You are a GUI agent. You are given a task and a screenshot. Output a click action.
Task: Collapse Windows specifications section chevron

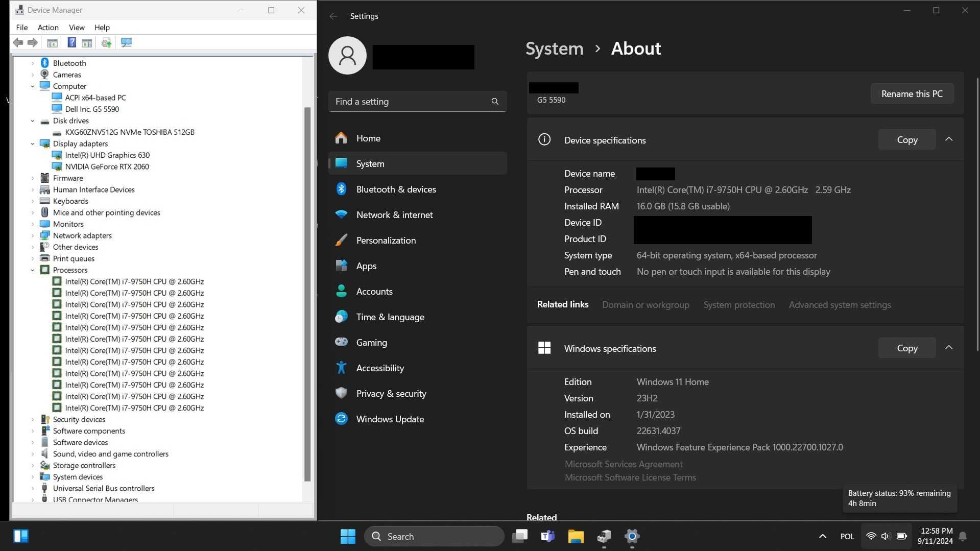coord(949,348)
